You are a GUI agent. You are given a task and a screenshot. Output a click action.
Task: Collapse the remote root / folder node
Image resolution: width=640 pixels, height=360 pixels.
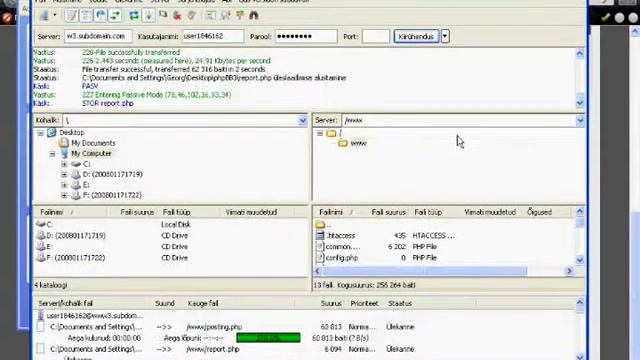[320, 133]
